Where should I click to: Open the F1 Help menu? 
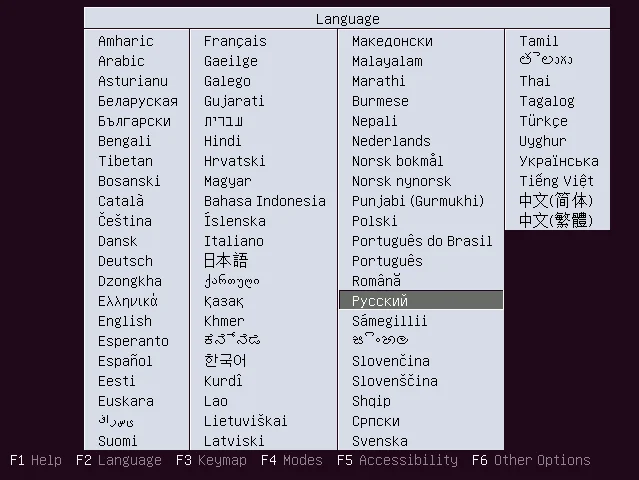point(36,461)
